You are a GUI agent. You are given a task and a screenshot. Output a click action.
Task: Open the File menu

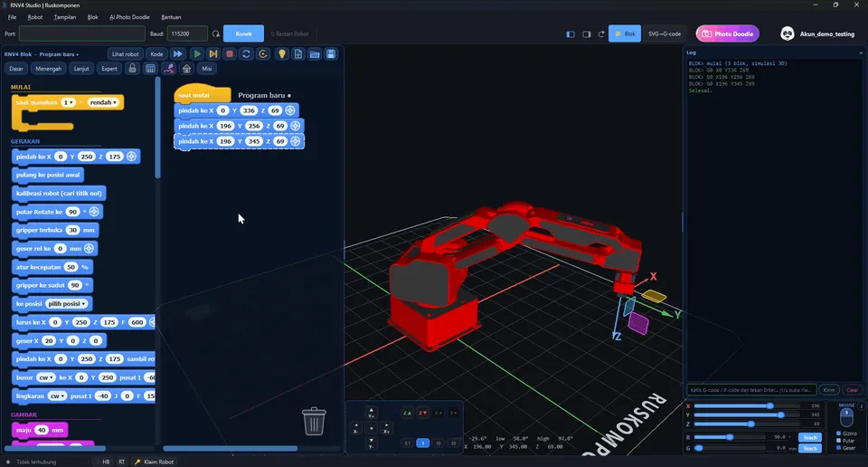coord(12,17)
